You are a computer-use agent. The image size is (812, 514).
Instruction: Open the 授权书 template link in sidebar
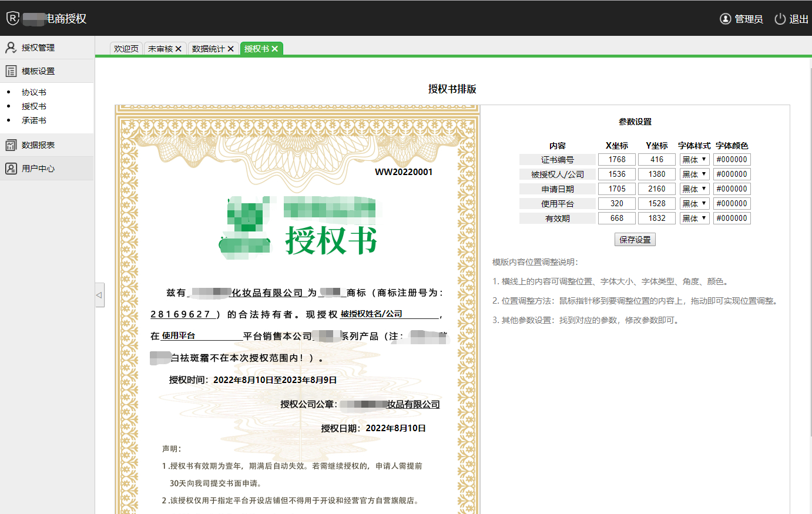(x=34, y=106)
